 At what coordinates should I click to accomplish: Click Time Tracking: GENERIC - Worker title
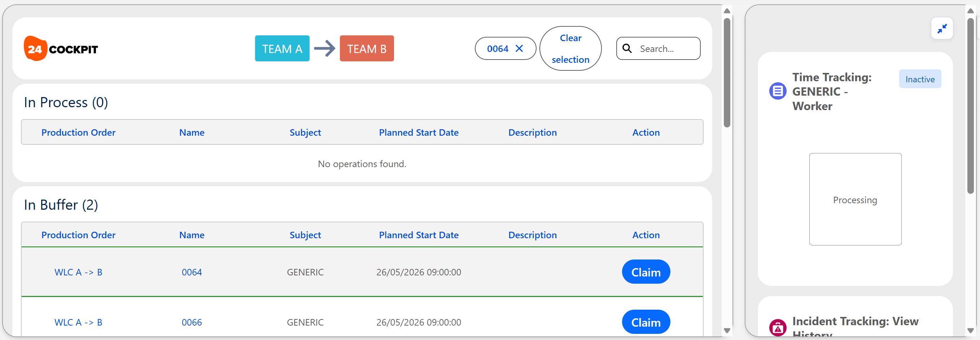click(832, 91)
